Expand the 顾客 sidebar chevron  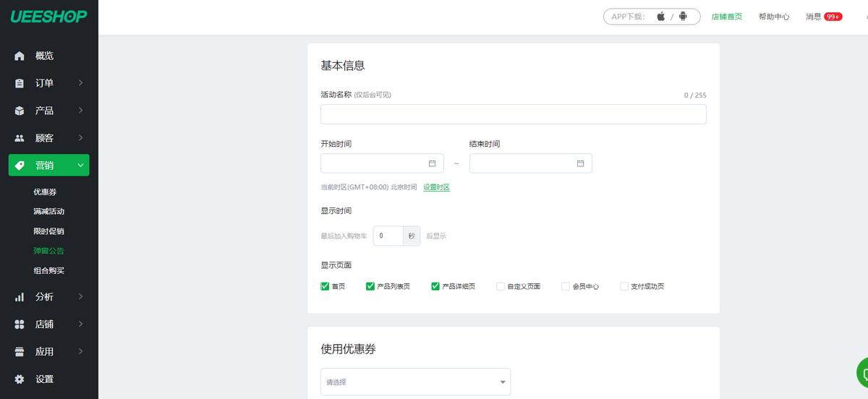80,138
